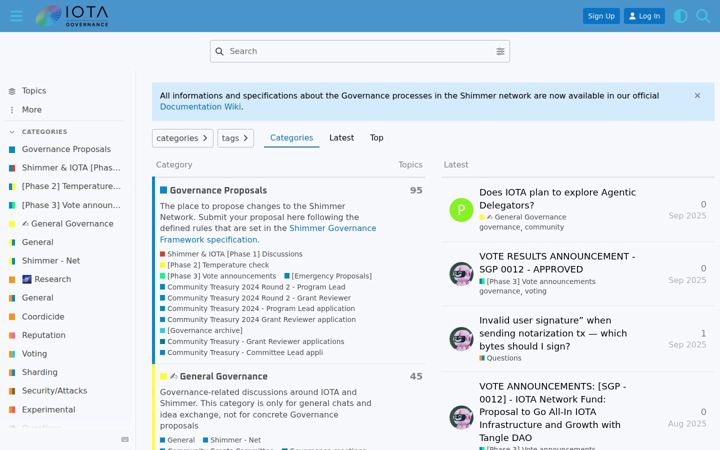Expand the tags filter dropdown

tap(235, 138)
